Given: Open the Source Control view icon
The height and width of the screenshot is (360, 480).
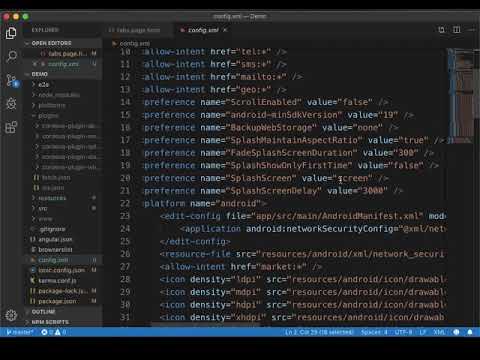Looking at the screenshot, I should pos(12,80).
